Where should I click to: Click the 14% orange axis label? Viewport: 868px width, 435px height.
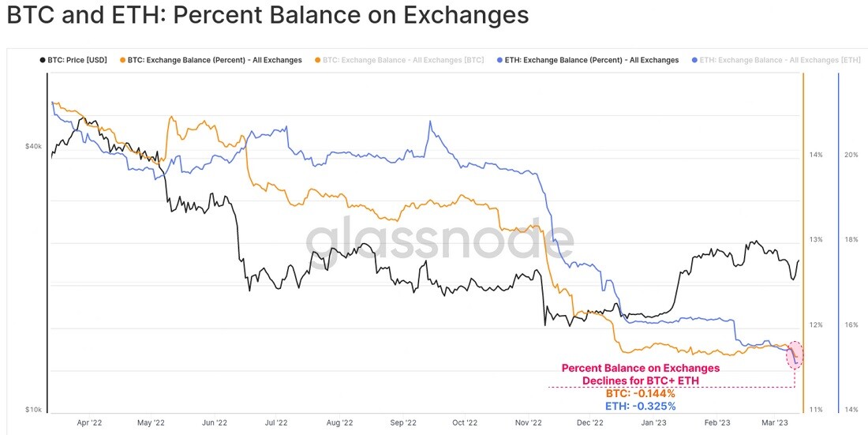pos(816,155)
